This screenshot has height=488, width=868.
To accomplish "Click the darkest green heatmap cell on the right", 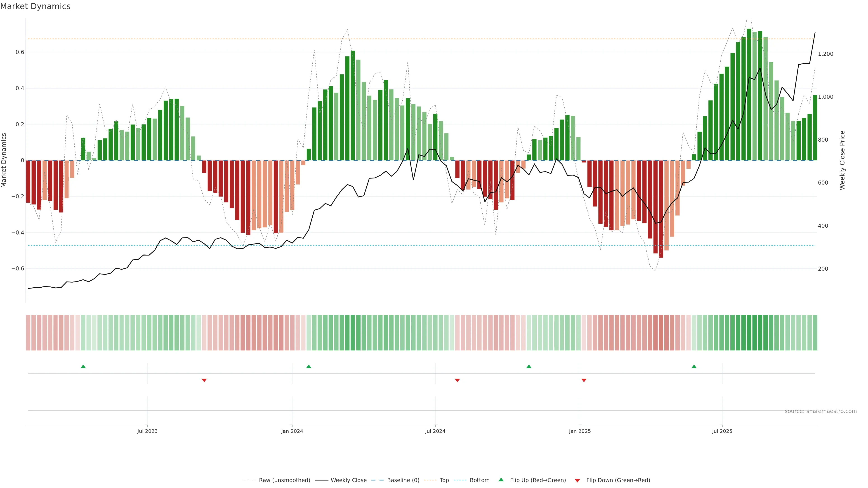I will [749, 332].
